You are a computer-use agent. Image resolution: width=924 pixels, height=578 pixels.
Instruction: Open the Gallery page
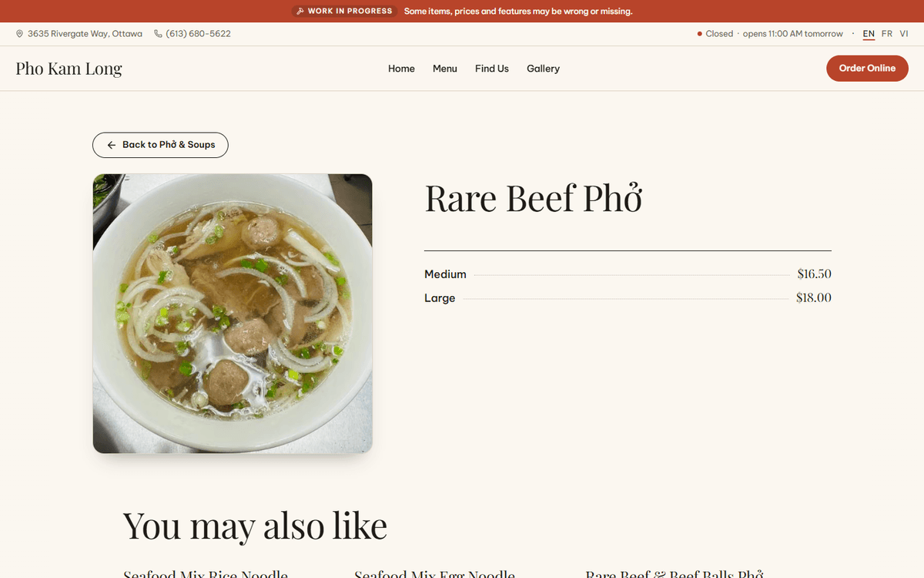tap(543, 69)
